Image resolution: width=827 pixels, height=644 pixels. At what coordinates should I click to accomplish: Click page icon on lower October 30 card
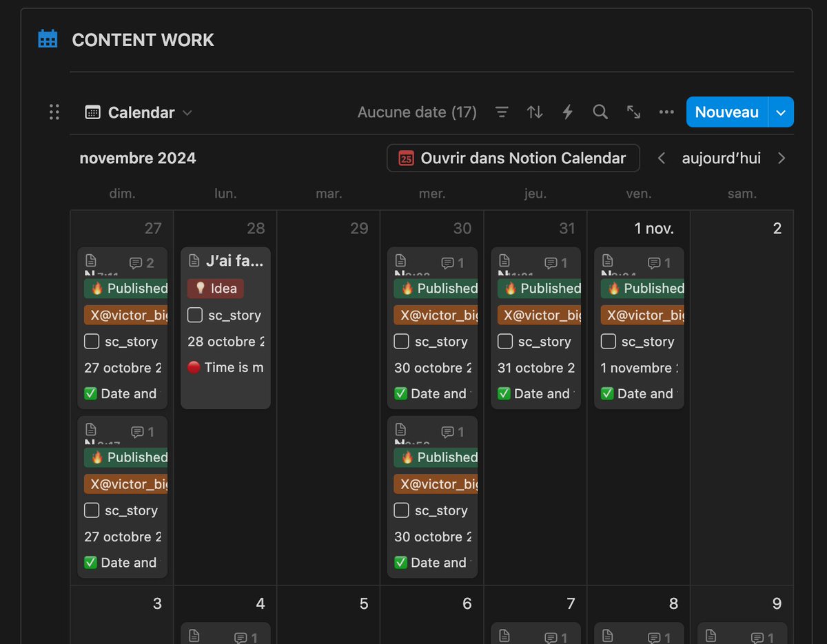point(400,429)
